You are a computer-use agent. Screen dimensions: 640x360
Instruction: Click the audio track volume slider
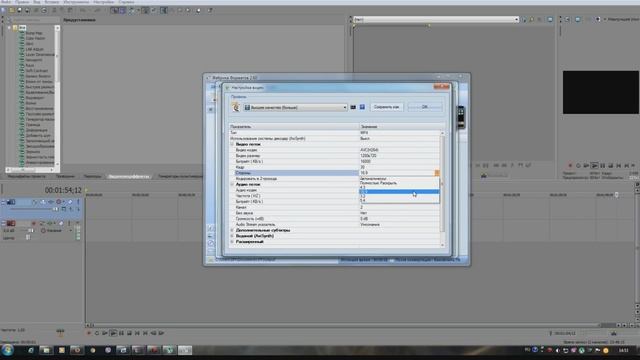click(30, 231)
